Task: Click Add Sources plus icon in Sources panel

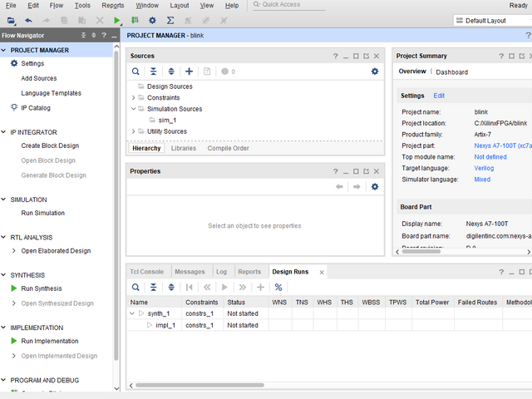Action: [189, 71]
